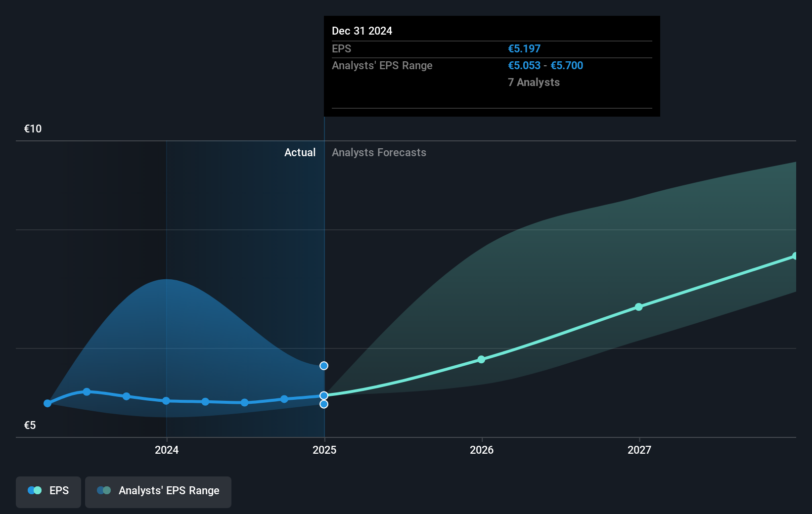812x514 pixels.
Task: Click the 2026 x-axis label
Action: point(482,450)
